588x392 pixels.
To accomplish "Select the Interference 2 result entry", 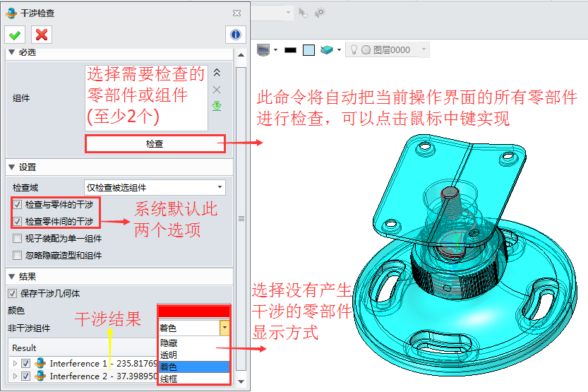I will click(99, 376).
